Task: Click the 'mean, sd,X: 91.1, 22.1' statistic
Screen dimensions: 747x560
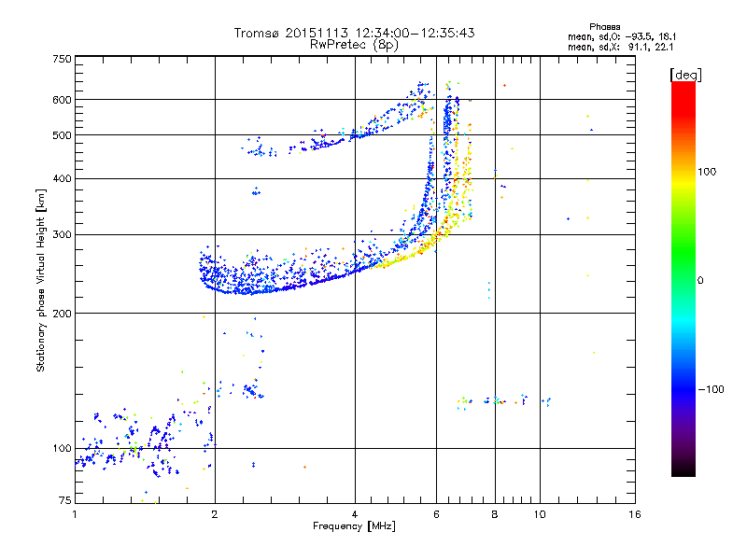Action: tap(621, 47)
